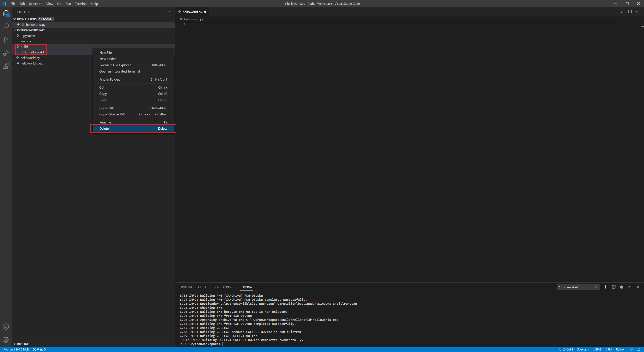
Task: Click the CRLF line ending indicator
Action: [x=608, y=349]
